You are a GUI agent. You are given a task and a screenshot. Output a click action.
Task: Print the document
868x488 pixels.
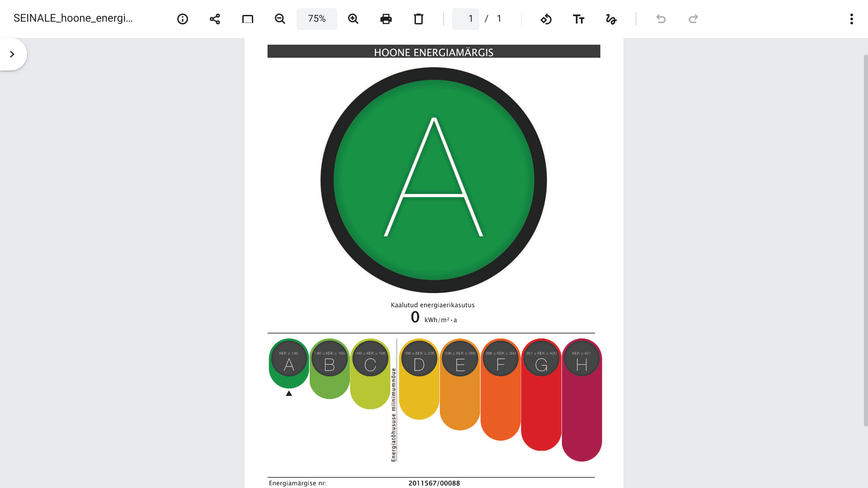pos(386,19)
